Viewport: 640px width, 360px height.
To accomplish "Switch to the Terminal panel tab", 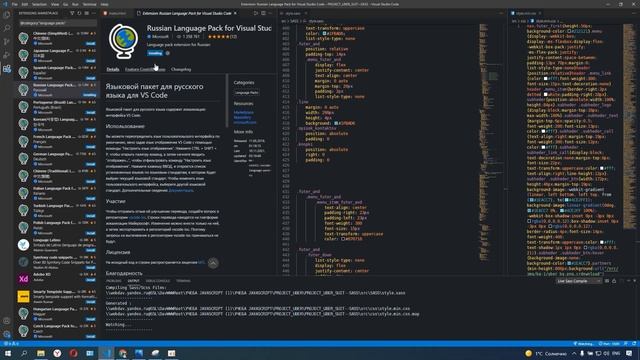I will click(x=183, y=281).
